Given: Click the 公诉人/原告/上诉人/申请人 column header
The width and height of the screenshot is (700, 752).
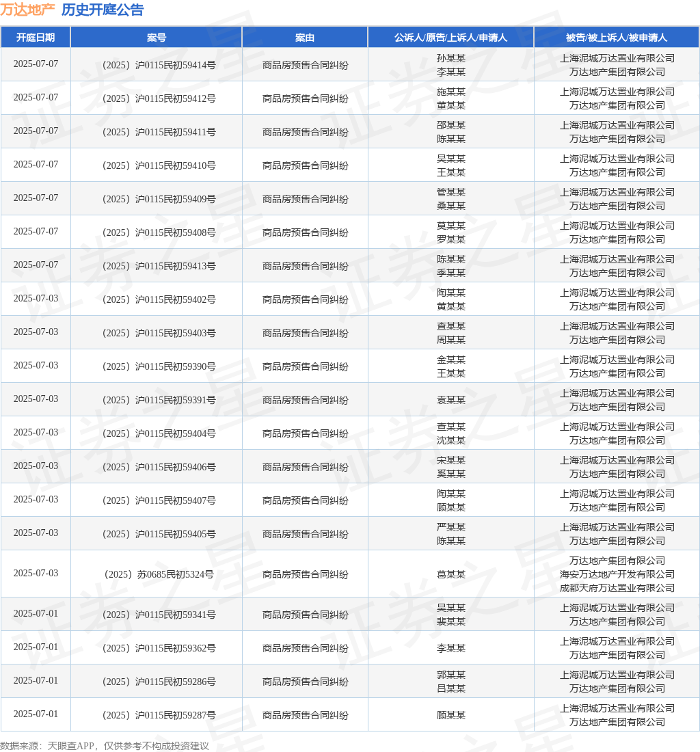Looking at the screenshot, I should [450, 38].
